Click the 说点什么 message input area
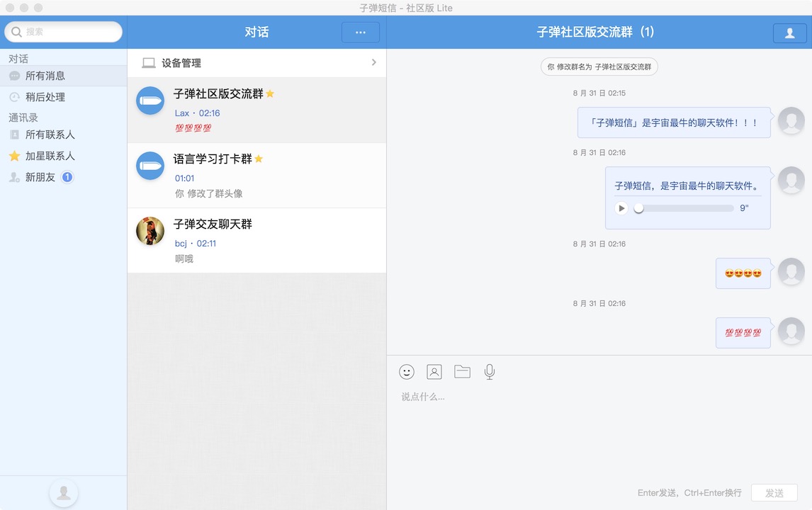 (599, 435)
